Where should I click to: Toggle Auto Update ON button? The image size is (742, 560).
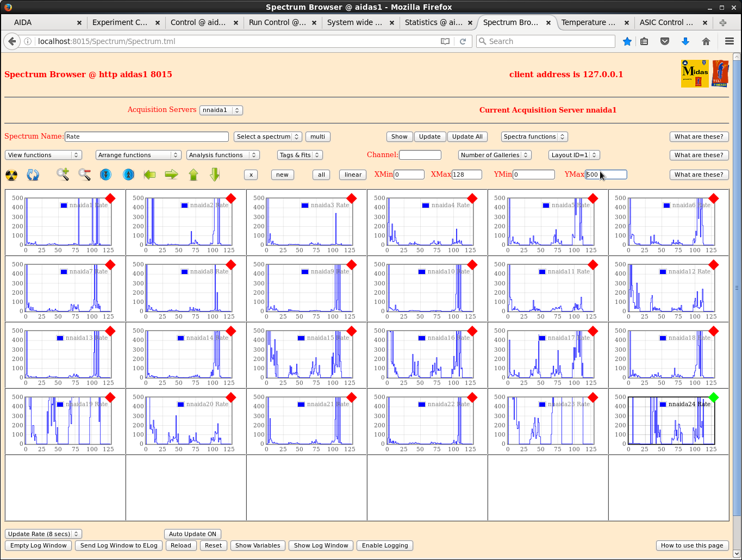click(192, 534)
